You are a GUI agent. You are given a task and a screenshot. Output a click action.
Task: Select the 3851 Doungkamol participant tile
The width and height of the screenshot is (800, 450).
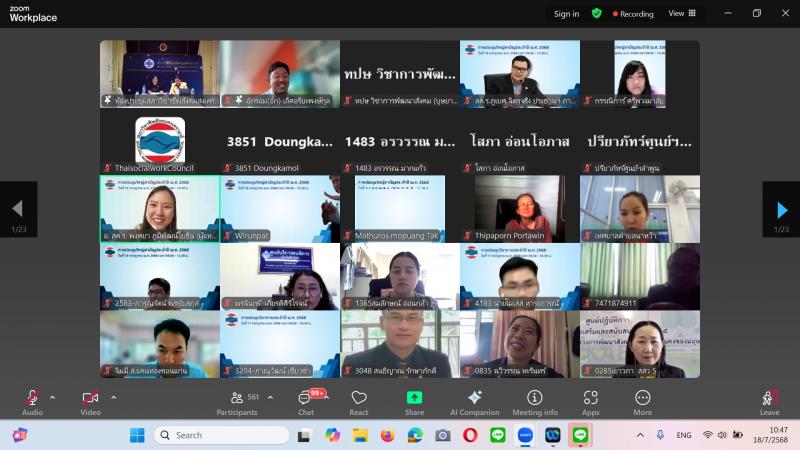point(280,141)
